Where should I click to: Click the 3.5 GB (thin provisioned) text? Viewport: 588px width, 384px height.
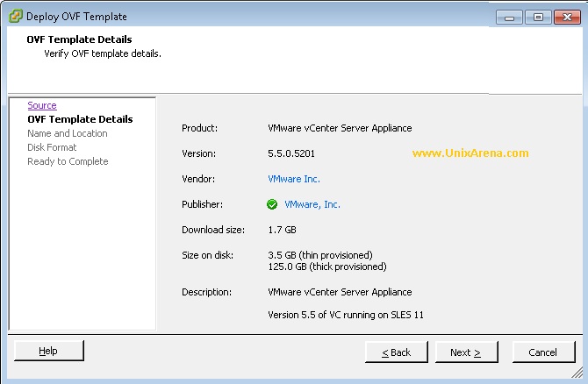pyautogui.click(x=320, y=255)
